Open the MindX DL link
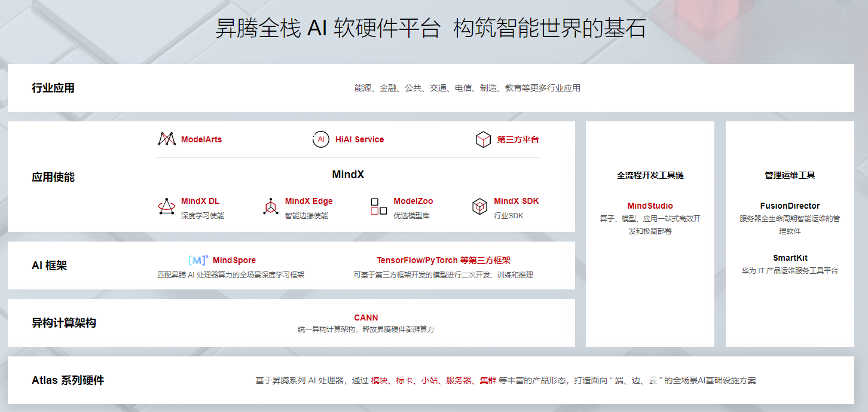The height and width of the screenshot is (412, 868). coord(200,201)
